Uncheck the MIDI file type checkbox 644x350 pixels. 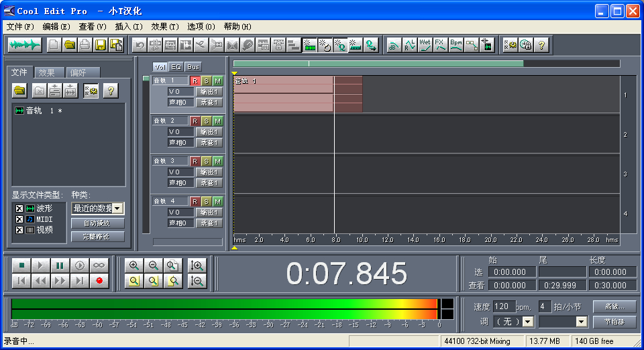coord(19,219)
